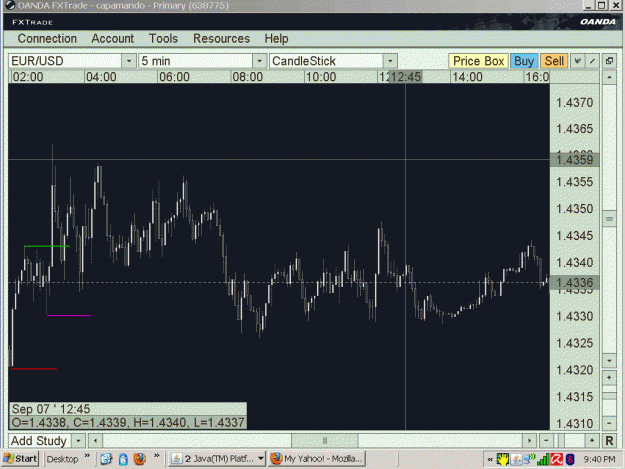Click the 12:45 crosshair time label
This screenshot has height=469, width=625.
pyautogui.click(x=405, y=77)
